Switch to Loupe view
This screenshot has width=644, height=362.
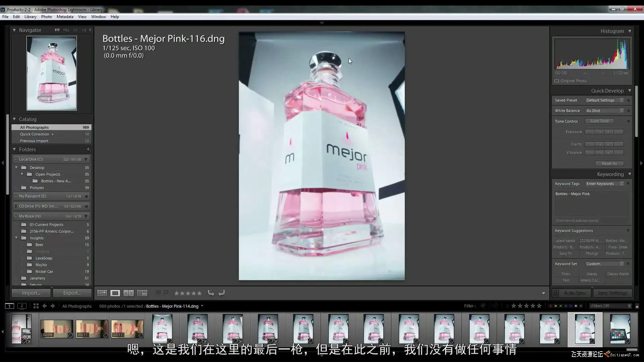(x=115, y=293)
